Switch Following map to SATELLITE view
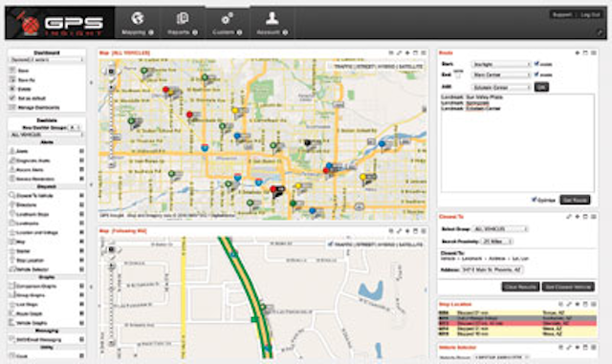 point(410,245)
